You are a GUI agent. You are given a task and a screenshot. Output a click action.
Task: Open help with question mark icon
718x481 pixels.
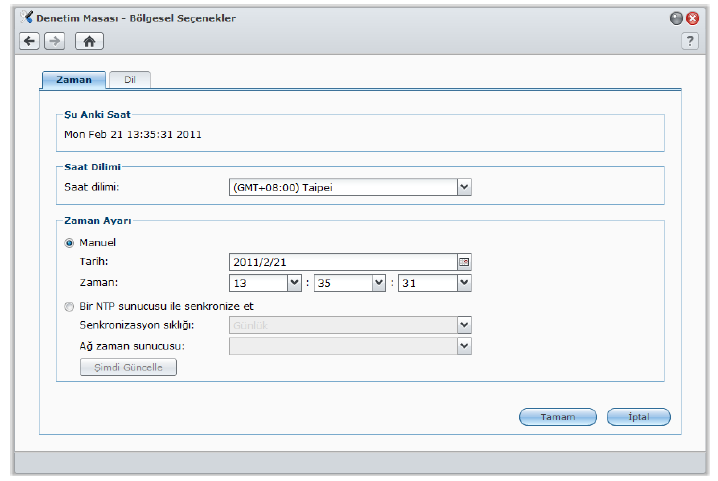[690, 41]
